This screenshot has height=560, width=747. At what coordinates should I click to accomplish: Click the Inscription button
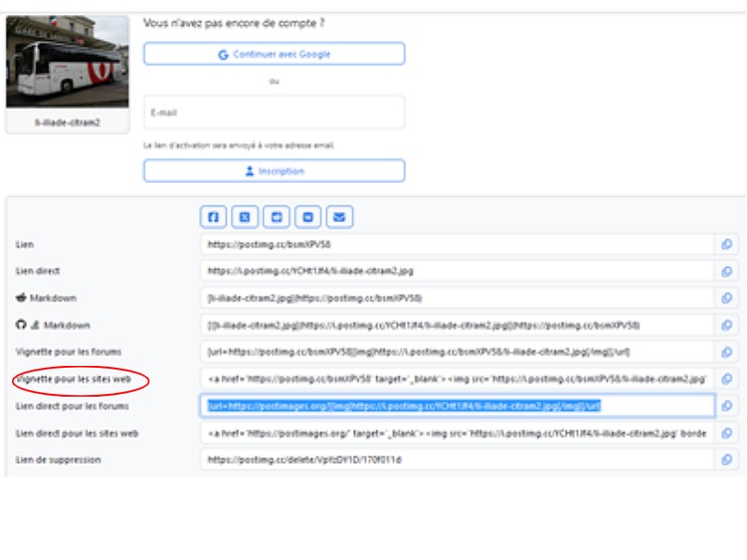275,171
